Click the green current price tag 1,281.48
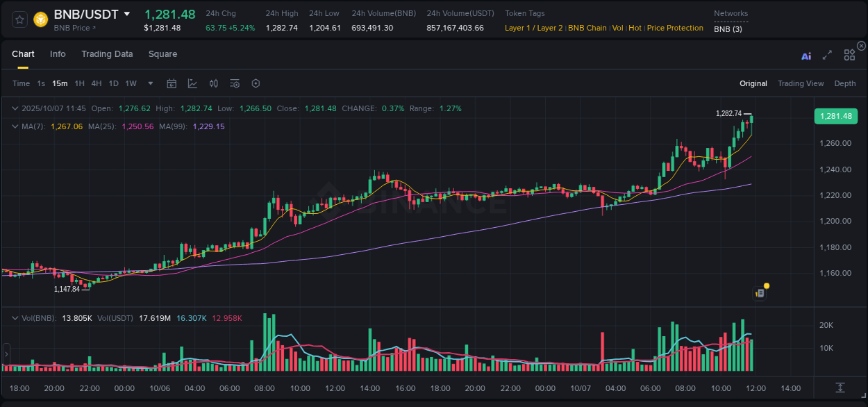The height and width of the screenshot is (407, 868). 836,116
